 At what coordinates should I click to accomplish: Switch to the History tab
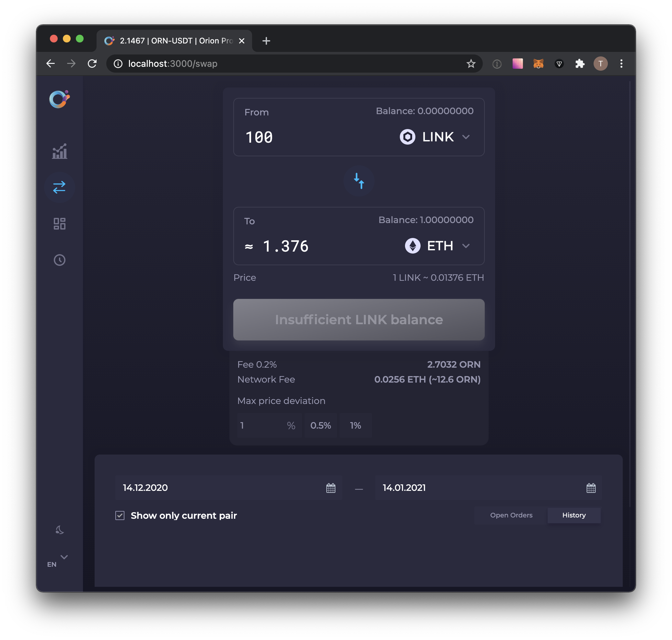point(574,515)
